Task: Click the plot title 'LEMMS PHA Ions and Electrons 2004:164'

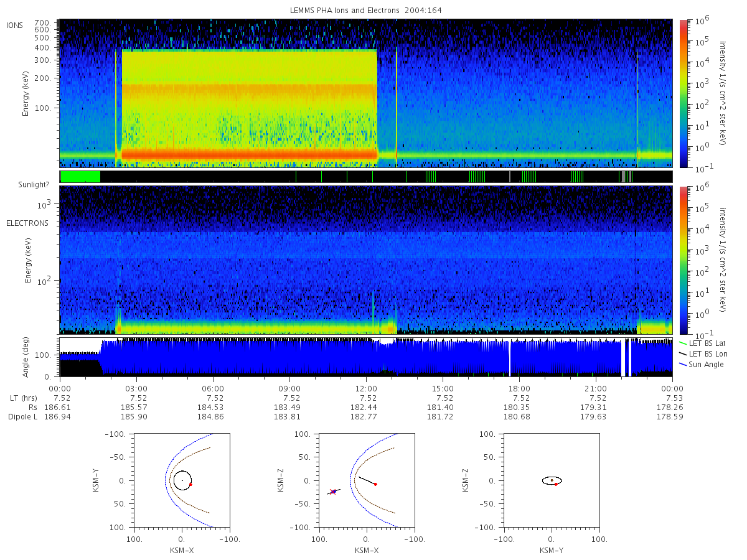Action: [366, 11]
